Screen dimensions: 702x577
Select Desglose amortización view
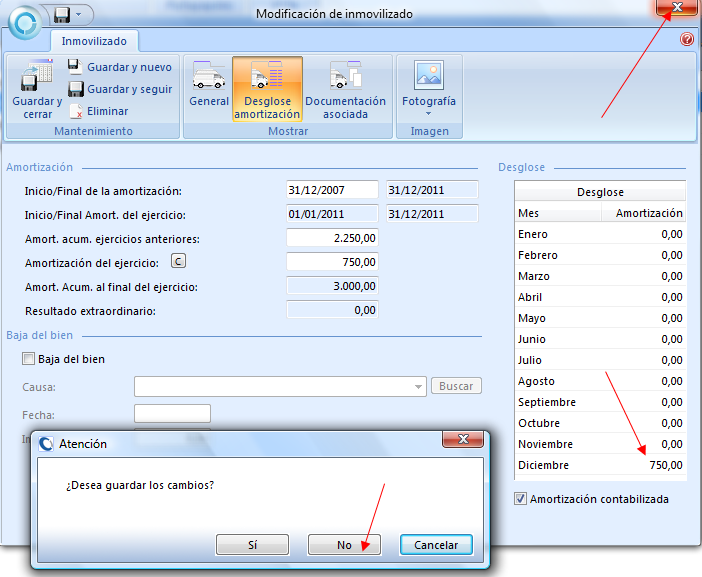pyautogui.click(x=267, y=87)
